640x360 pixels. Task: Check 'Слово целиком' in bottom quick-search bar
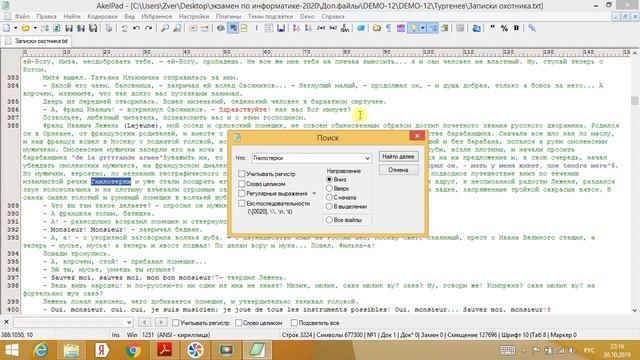pyautogui.click(x=239, y=322)
